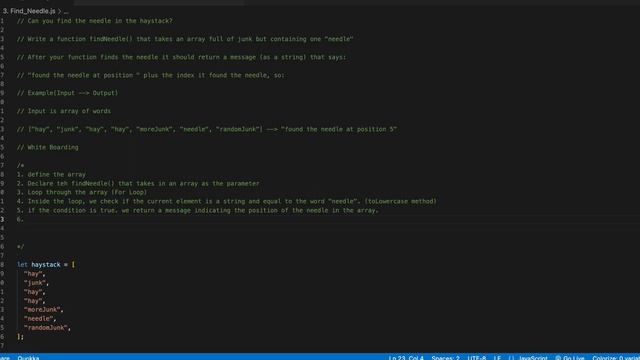Click the '// White Boarding' comment
Screen dimensions: 640x360
tap(48, 147)
